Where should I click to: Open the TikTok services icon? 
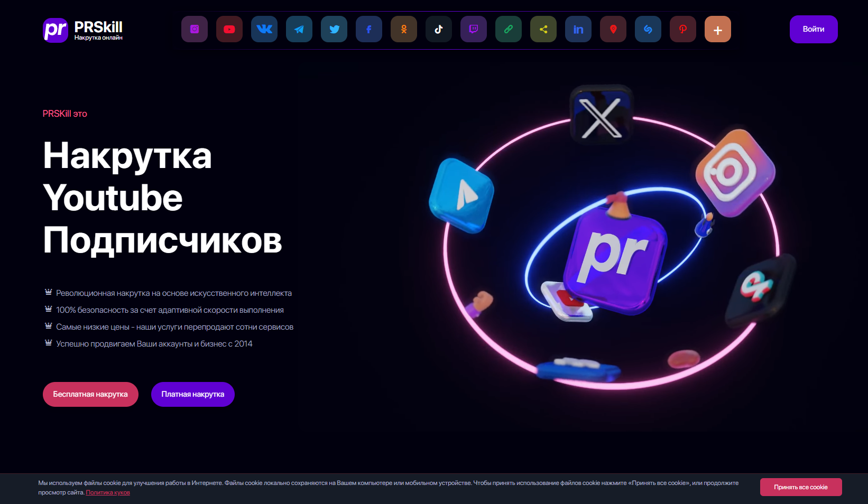click(x=439, y=29)
